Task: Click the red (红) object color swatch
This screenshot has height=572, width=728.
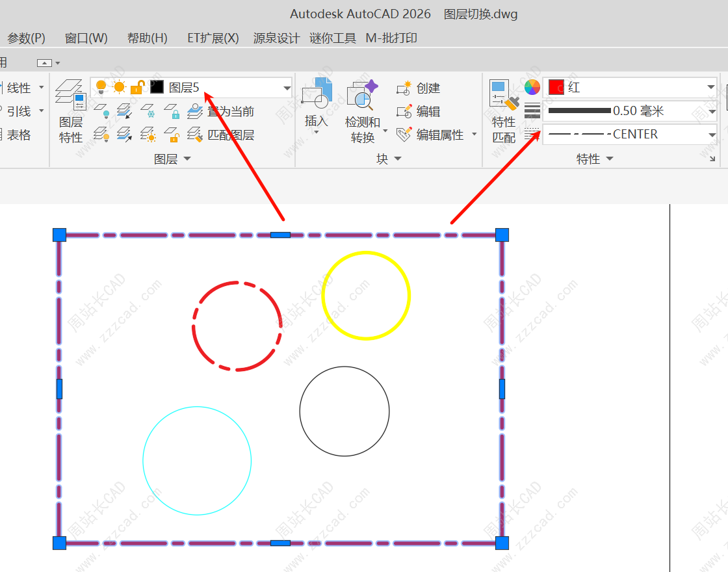Action: (x=556, y=87)
